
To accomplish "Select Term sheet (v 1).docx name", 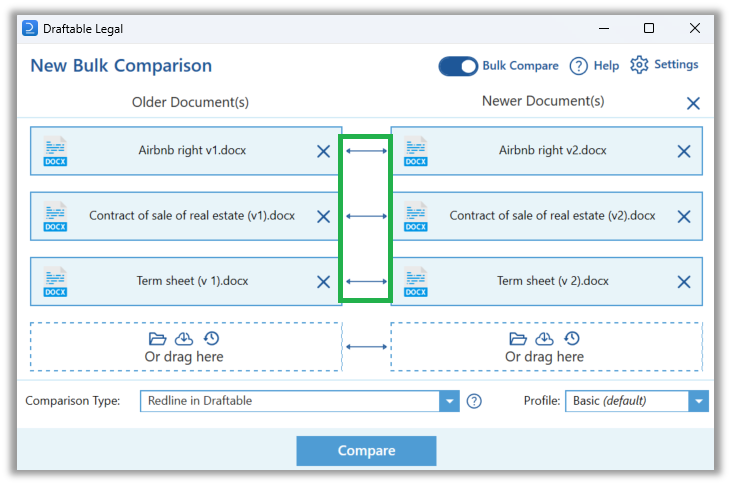I will [x=192, y=281].
